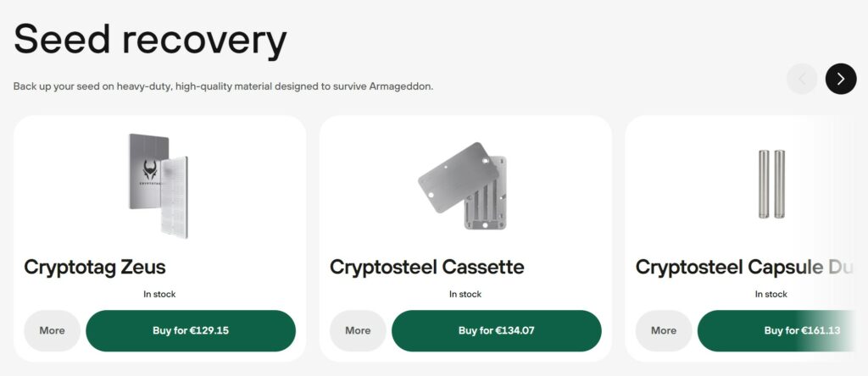Open the Cryptosteel Cassette title link
868x376 pixels.
pos(426,268)
